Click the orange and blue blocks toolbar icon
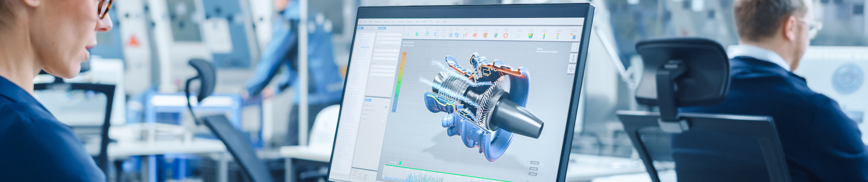 tap(573, 36)
